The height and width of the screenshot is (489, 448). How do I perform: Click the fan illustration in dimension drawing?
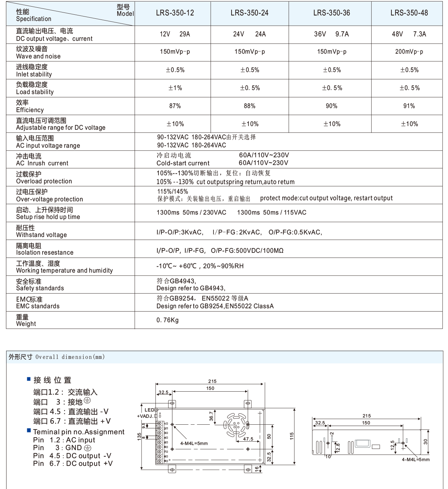(236, 425)
